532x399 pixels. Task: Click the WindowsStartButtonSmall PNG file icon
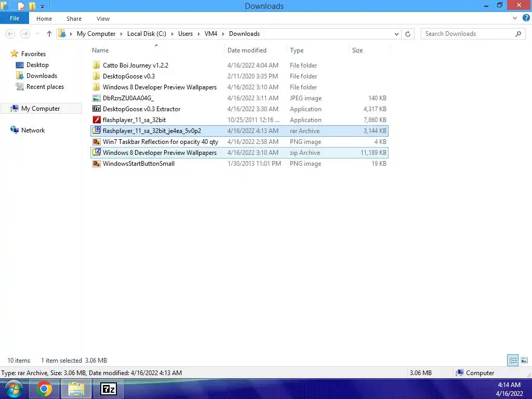(x=96, y=164)
